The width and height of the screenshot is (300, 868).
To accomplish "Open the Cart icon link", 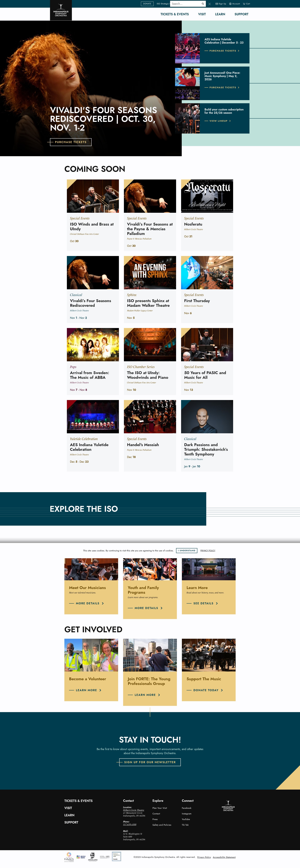I will point(246,4).
